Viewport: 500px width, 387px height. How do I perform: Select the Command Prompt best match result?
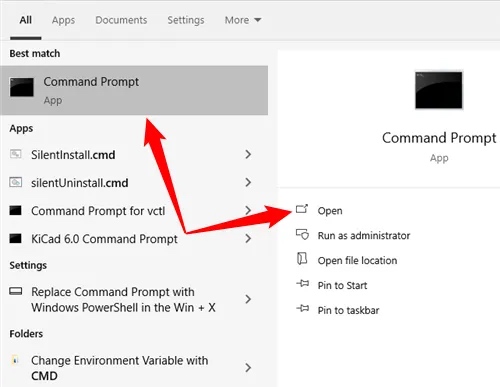[x=134, y=90]
